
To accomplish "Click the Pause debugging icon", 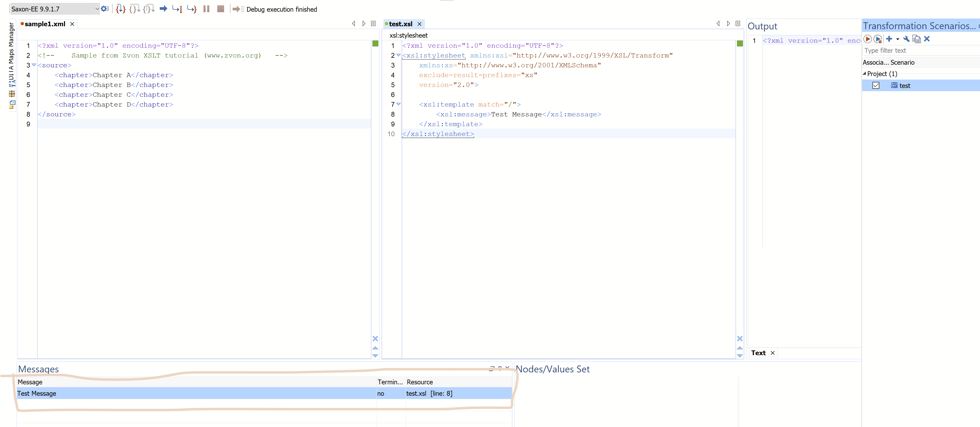I will coord(206,9).
